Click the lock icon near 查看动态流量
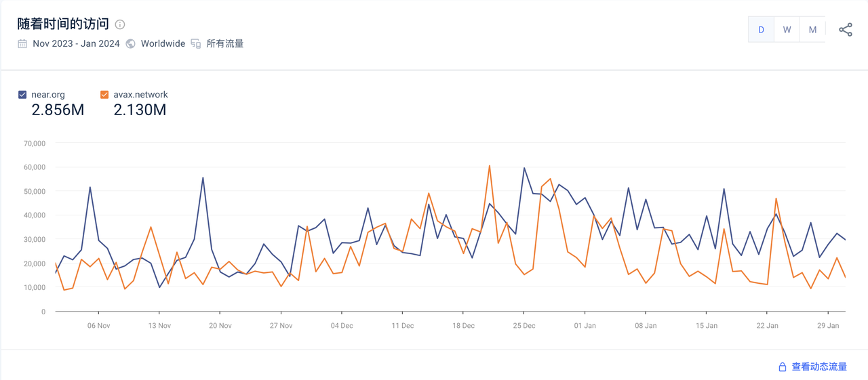 [x=782, y=367]
